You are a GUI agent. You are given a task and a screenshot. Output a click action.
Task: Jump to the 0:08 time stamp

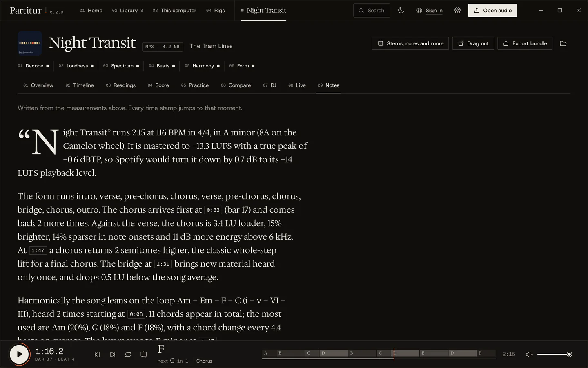136,314
